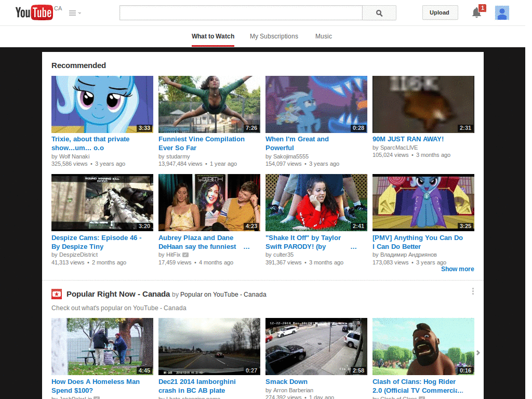Click the next arrow on Popular shelf

[478, 353]
